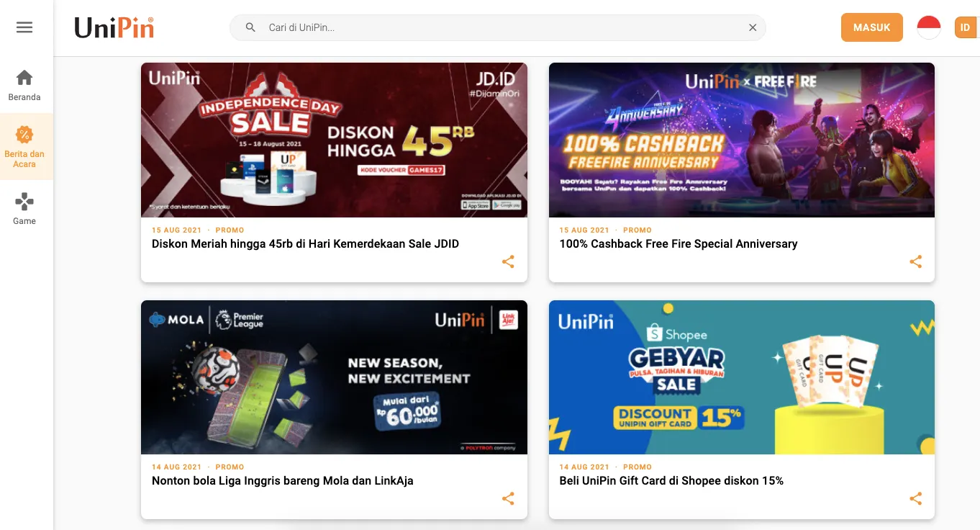
Task: Click the MASUK login button
Action: pyautogui.click(x=871, y=27)
